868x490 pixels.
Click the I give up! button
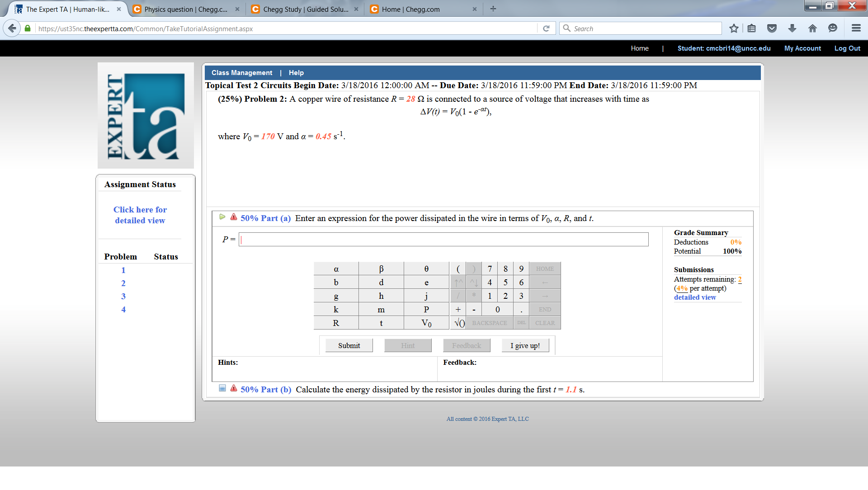coord(525,346)
